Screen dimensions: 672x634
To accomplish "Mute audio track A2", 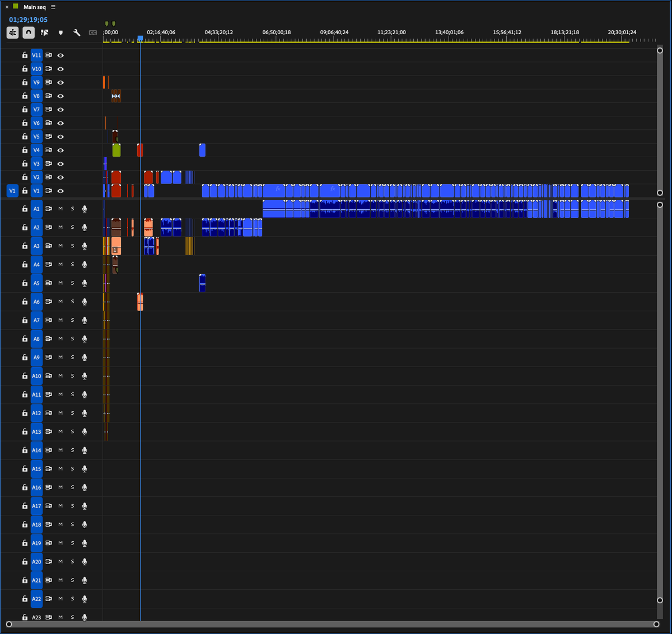I will pos(60,227).
